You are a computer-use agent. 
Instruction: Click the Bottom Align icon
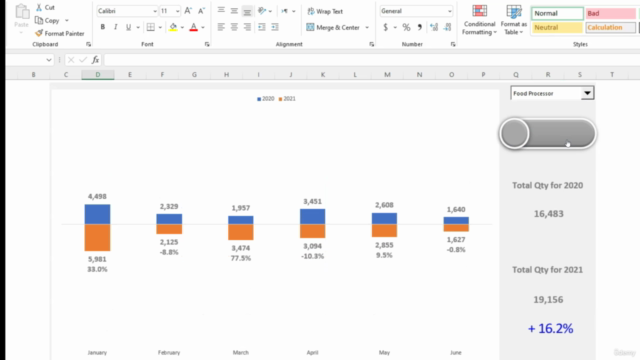pyautogui.click(x=247, y=11)
